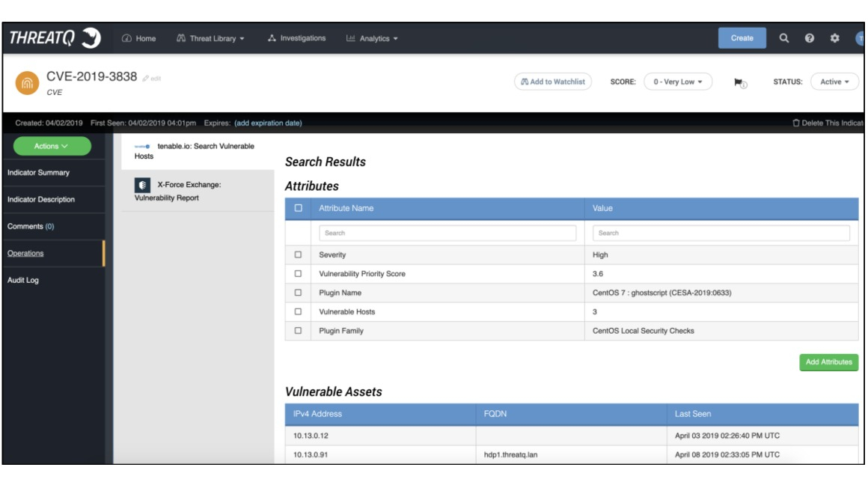
Task: Click the Vulnerable Hosts value 3
Action: 595,312
